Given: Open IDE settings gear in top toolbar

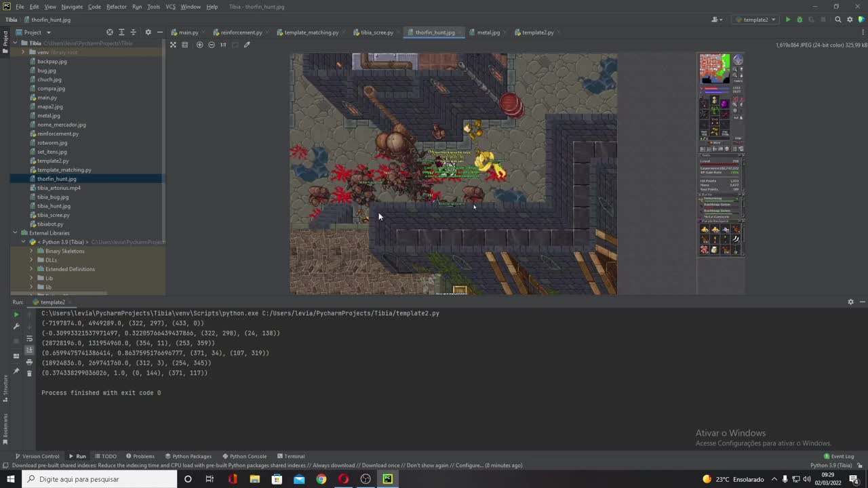Looking at the screenshot, I should tap(850, 20).
